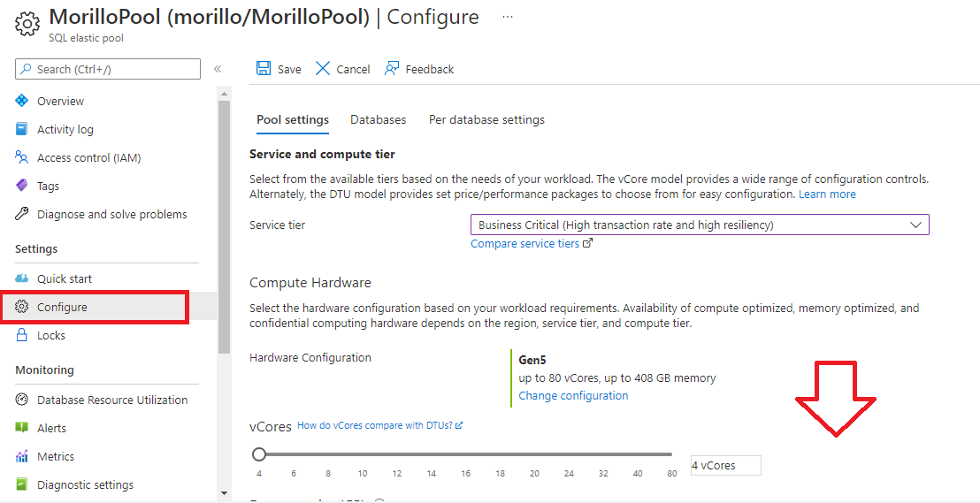Click the sidebar scrollbar up arrow
Viewport: 980px width, 503px height.
click(225, 94)
